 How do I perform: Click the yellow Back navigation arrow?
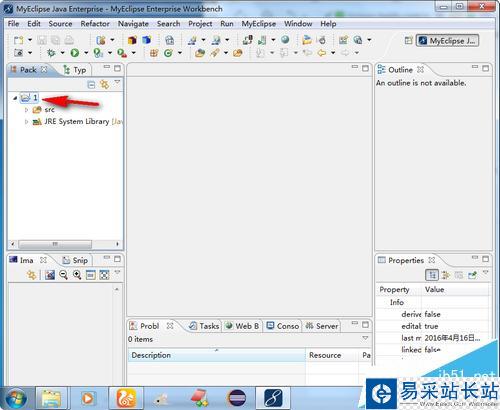point(322,53)
